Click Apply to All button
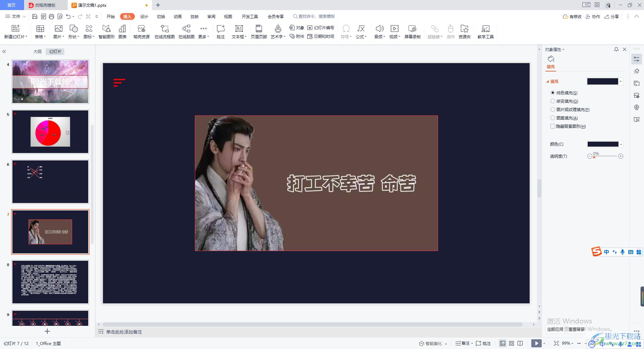 (555, 329)
